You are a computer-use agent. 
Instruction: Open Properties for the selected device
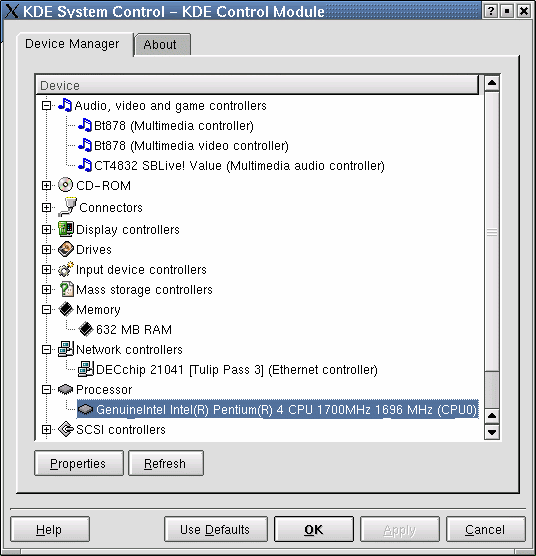point(79,463)
